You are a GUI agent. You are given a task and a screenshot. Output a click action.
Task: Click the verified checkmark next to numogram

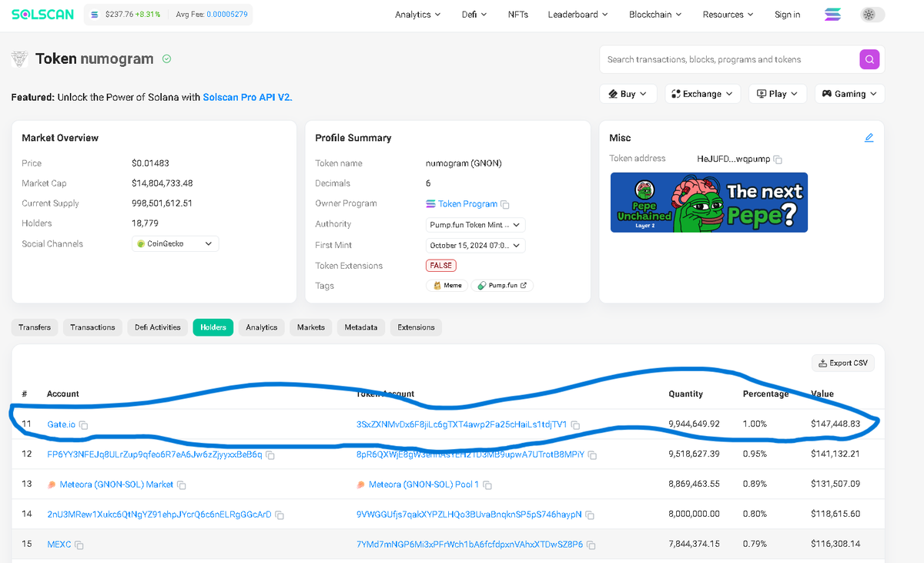coord(166,59)
